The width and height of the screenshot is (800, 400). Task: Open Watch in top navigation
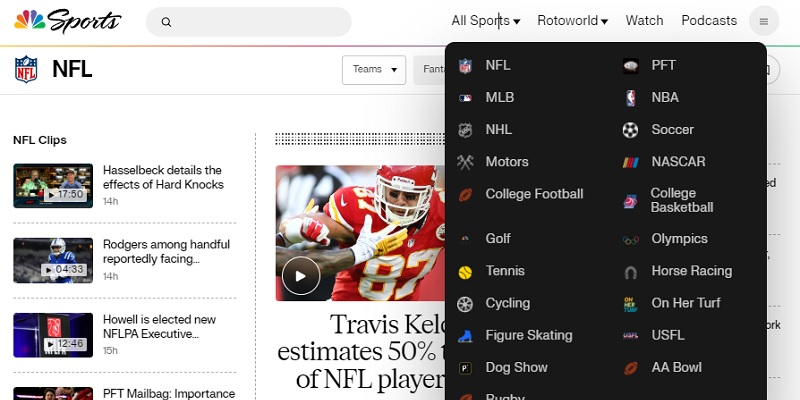click(x=644, y=21)
